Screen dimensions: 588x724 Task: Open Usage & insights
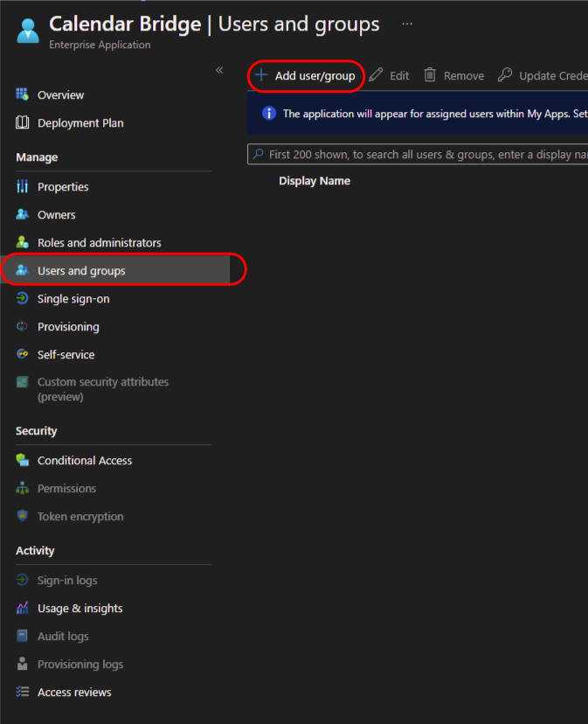[80, 609]
